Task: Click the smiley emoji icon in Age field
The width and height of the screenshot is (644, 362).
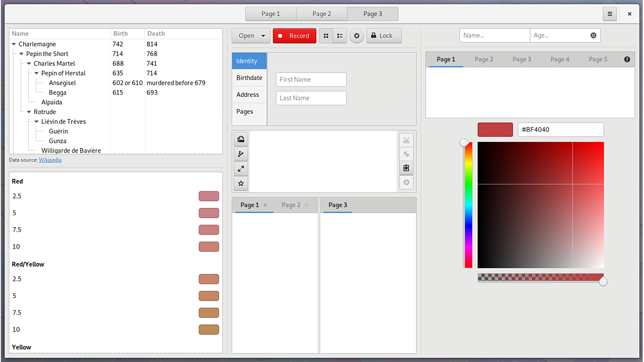Action: [593, 36]
